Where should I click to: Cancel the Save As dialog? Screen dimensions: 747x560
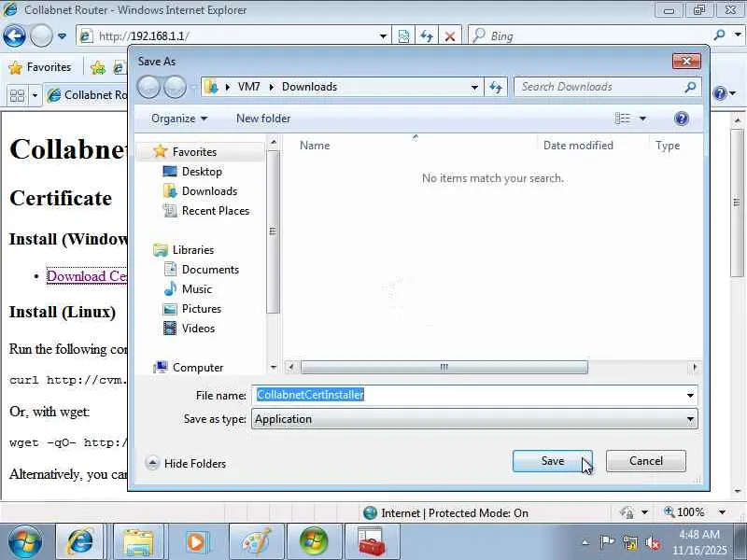point(645,461)
